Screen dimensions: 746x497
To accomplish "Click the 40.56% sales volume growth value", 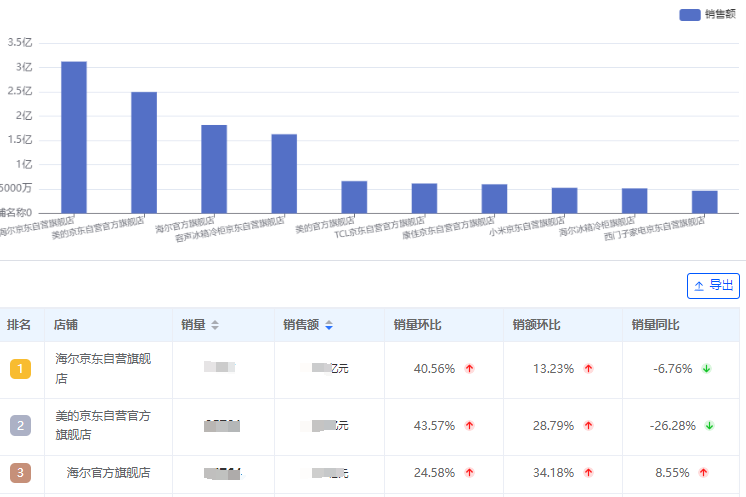I will tap(434, 369).
